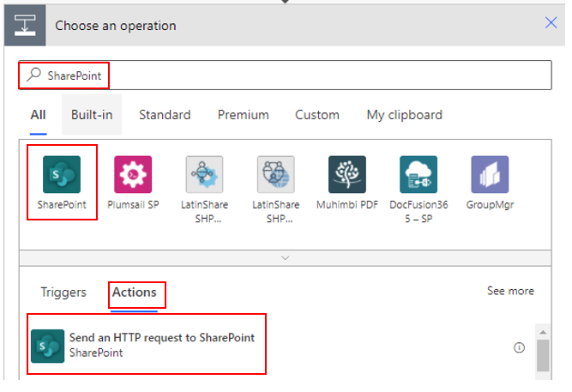This screenshot has height=392, width=572.
Task: Pick the DocFusion365 – SP connector
Action: 418,174
